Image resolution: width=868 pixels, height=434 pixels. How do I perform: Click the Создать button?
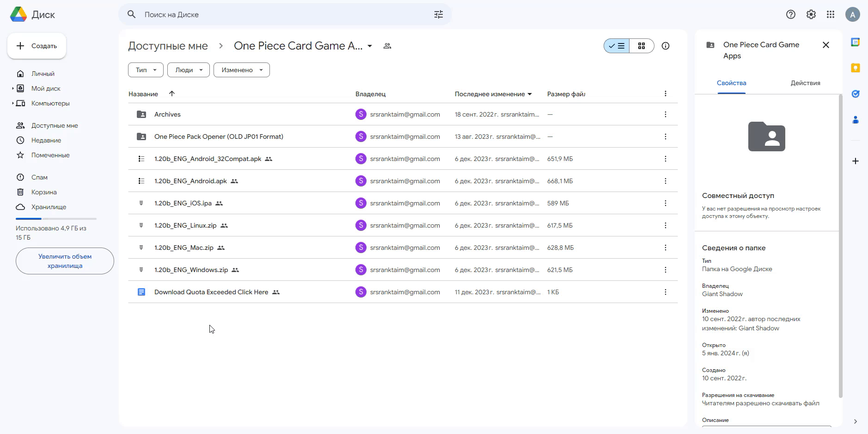pyautogui.click(x=37, y=46)
